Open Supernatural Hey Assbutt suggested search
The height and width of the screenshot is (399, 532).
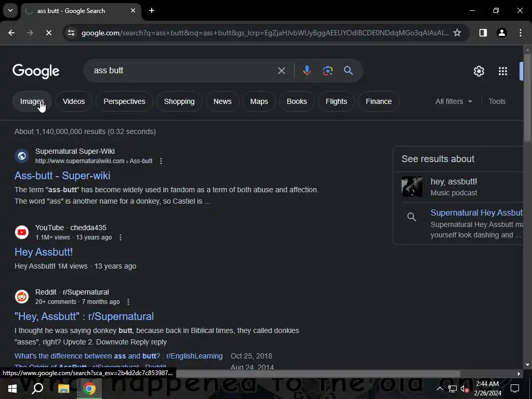(476, 212)
